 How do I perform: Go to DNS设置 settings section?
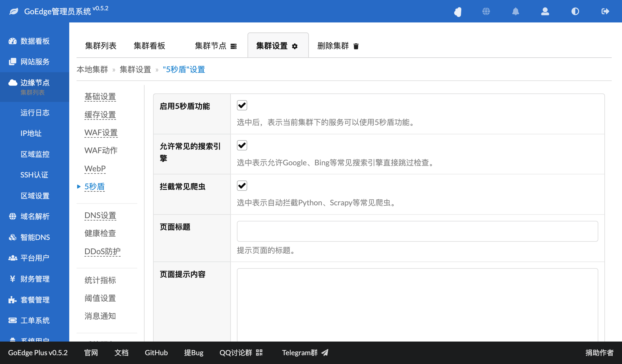click(100, 215)
